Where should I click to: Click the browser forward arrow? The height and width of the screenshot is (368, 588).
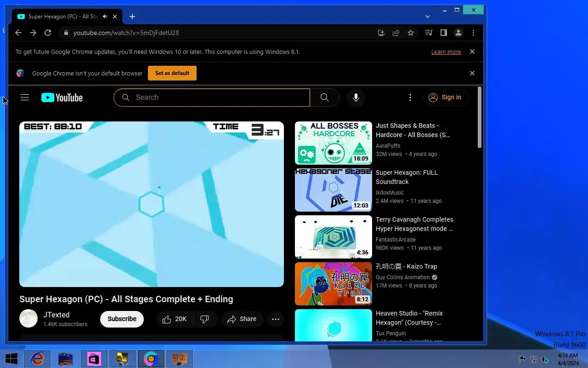click(33, 33)
